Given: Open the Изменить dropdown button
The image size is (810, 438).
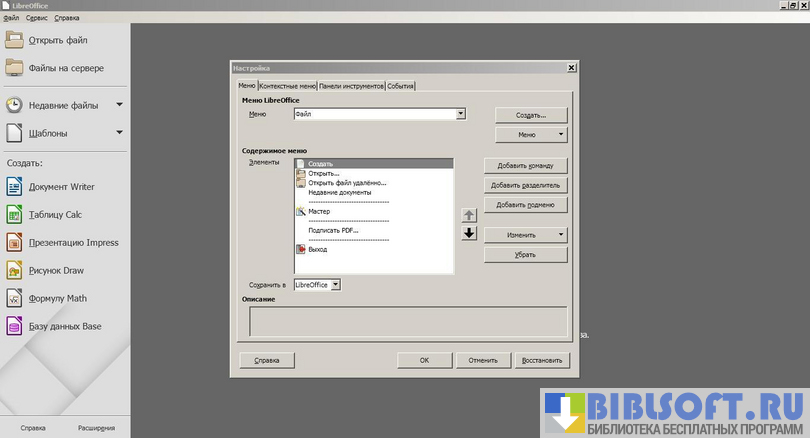Looking at the screenshot, I should 526,235.
